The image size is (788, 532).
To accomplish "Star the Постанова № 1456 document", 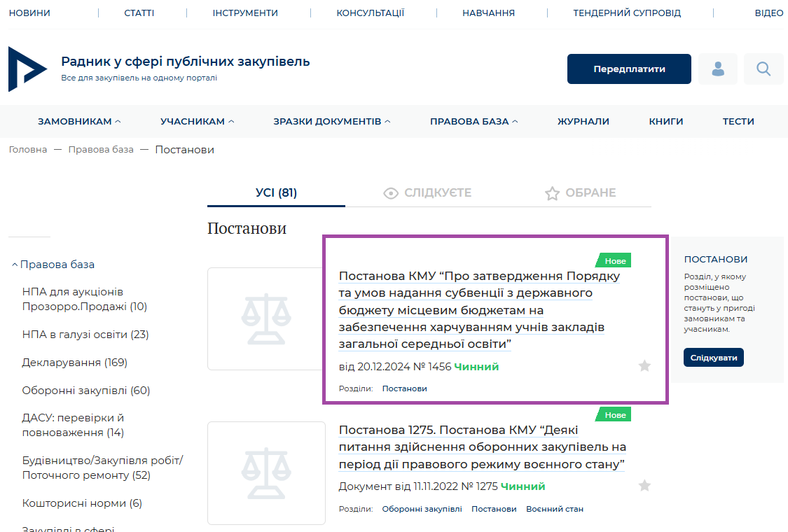I will click(x=644, y=366).
